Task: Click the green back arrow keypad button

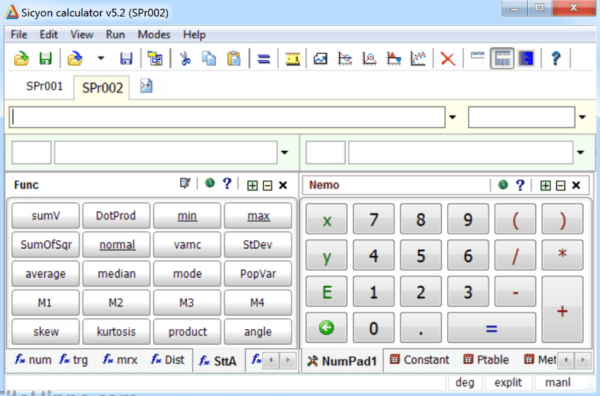Action: 326,328
